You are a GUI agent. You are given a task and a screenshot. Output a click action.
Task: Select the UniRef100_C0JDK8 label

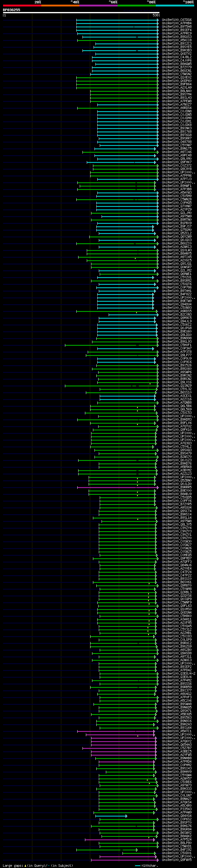point(177,125)
